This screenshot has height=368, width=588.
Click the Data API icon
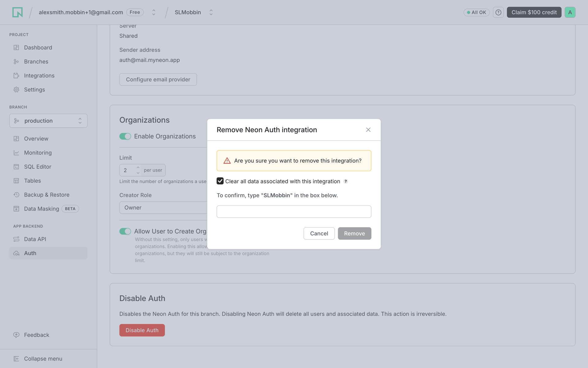16,239
